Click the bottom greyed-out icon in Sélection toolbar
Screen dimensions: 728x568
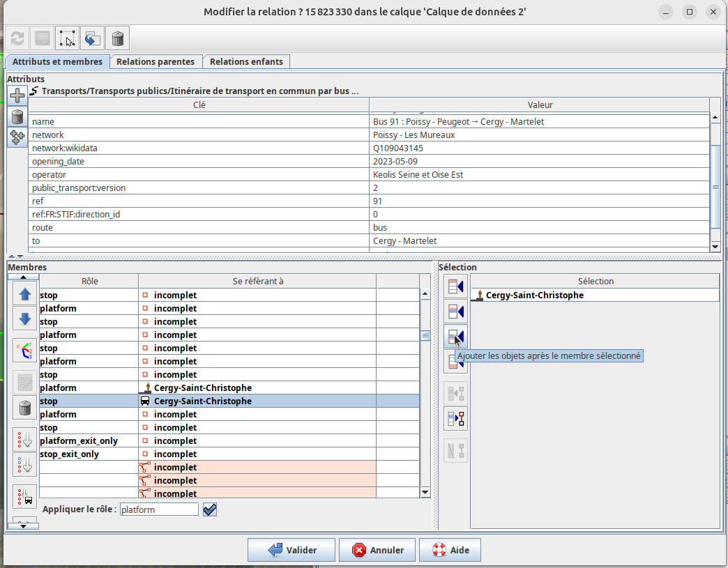pos(455,451)
